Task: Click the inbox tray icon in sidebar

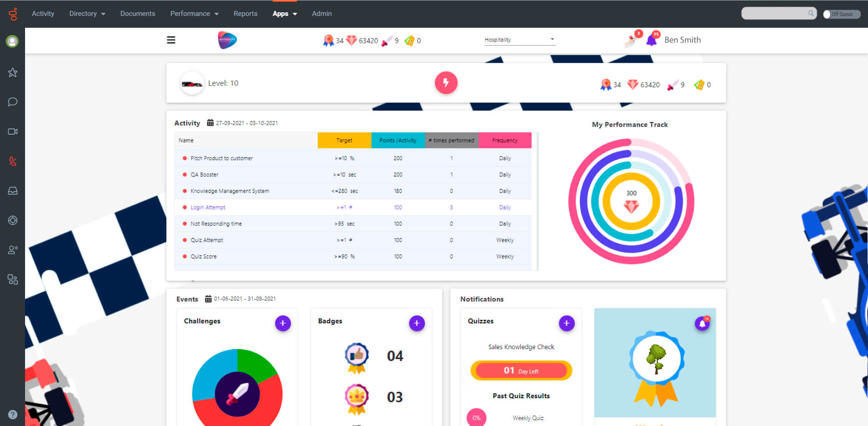Action: click(x=13, y=191)
